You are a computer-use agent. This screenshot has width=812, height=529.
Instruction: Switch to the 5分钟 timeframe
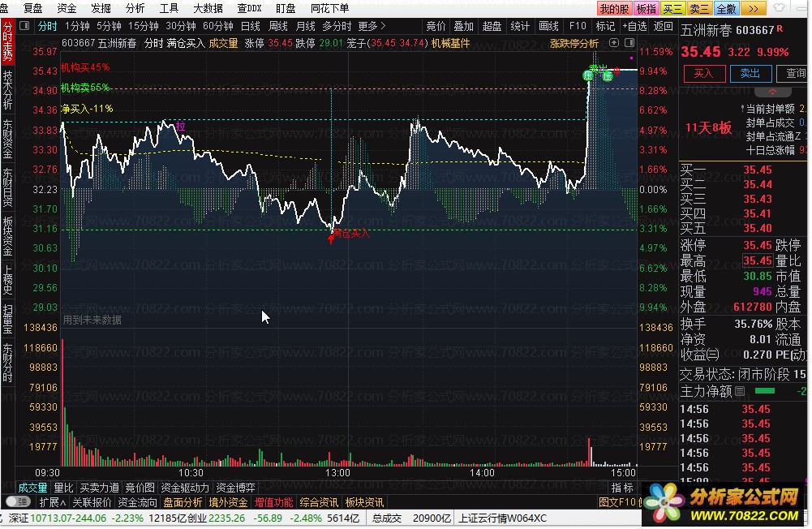tap(109, 26)
